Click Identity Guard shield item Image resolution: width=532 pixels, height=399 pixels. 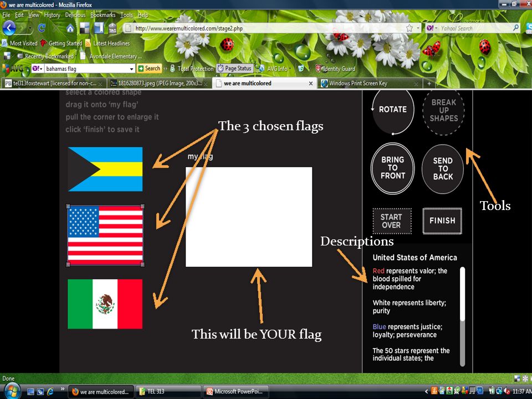pos(335,69)
